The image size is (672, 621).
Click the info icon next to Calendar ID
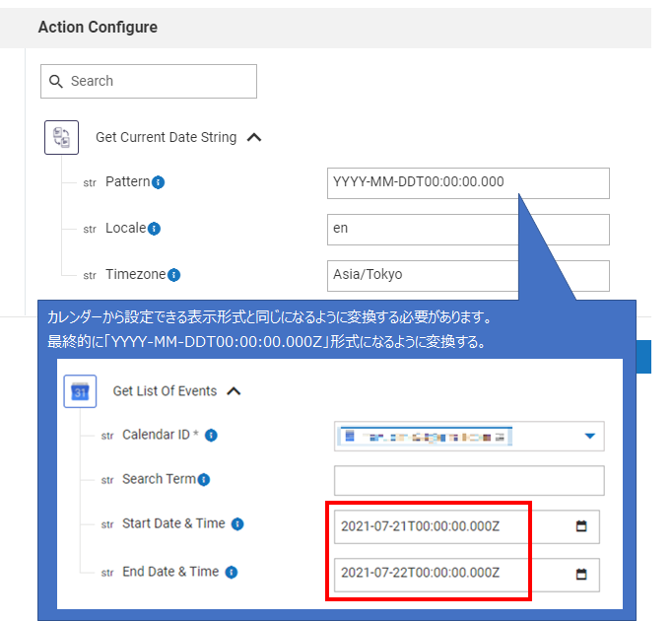[x=211, y=435]
